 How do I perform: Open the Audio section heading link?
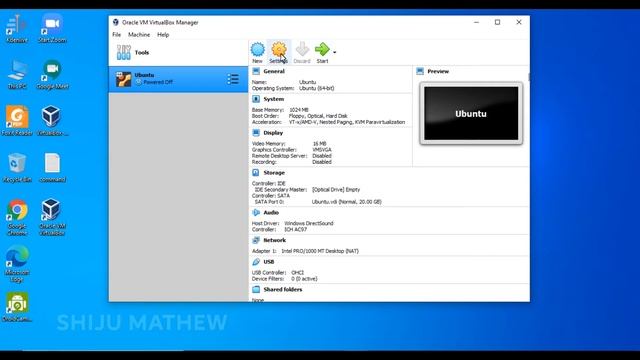pos(271,212)
